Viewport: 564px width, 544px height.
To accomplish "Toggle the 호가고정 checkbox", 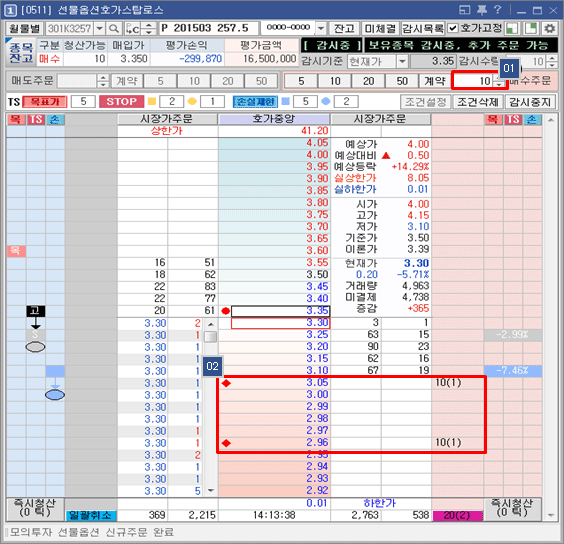I will (x=453, y=28).
